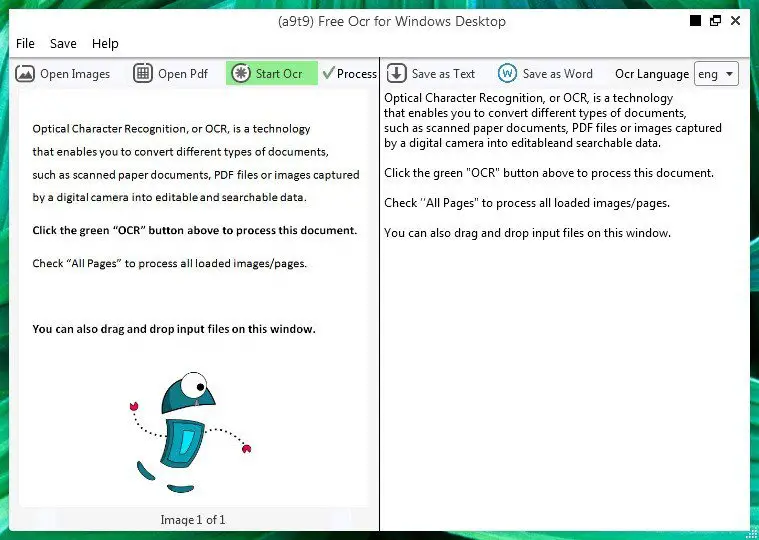Click the output line 'Check All Pages to process'
The image size is (759, 540).
click(x=527, y=203)
